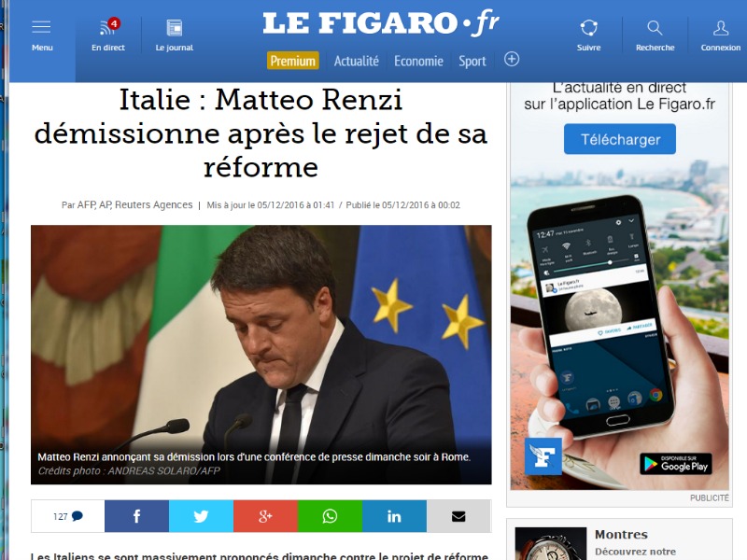Share article on Twitter
747x560 pixels.
point(201,516)
